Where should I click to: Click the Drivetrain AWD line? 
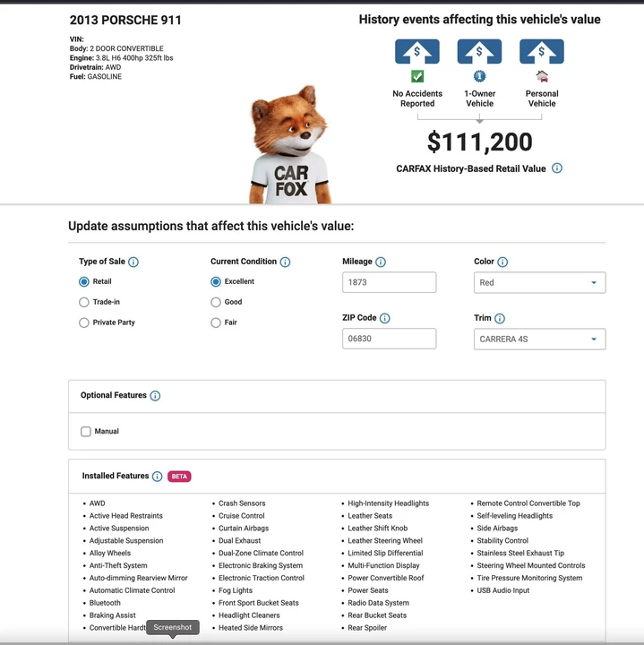(x=96, y=67)
